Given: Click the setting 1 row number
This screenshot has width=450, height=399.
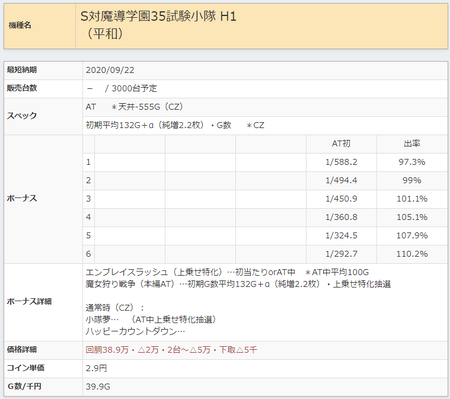Looking at the screenshot, I should pyautogui.click(x=88, y=162).
